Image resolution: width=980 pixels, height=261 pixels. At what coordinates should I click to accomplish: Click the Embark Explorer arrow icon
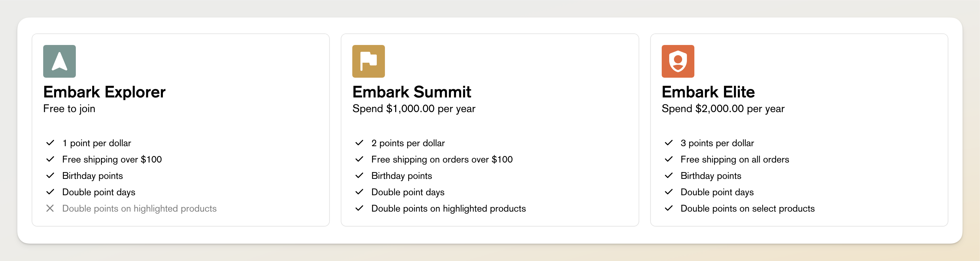[60, 61]
